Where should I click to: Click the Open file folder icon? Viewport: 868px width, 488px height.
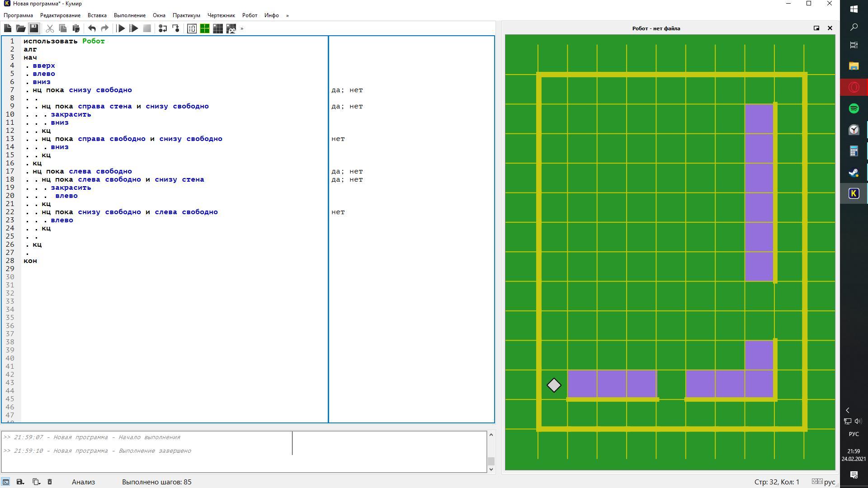point(21,28)
